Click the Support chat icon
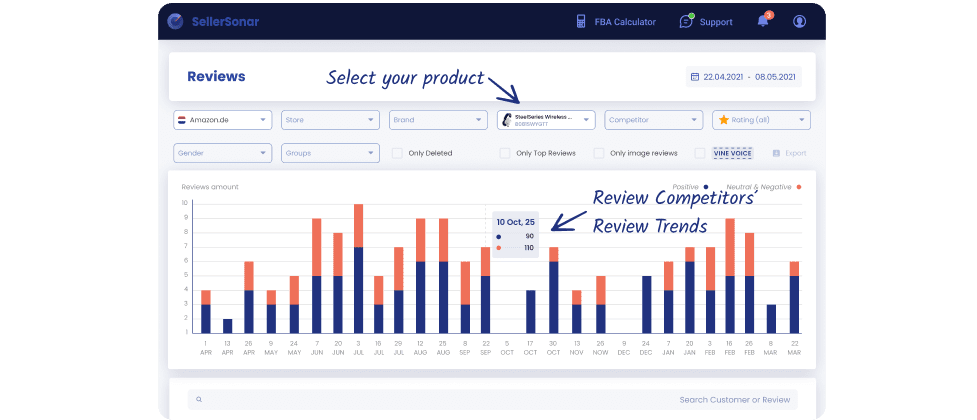The width and height of the screenshot is (977, 420). click(x=686, y=21)
